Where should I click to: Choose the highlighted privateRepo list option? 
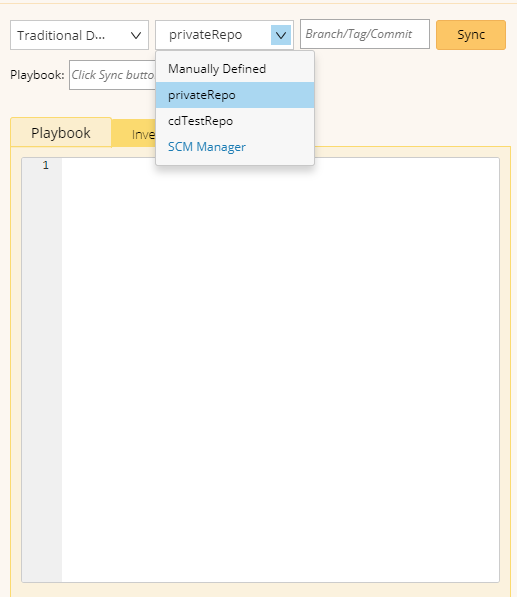(x=235, y=95)
